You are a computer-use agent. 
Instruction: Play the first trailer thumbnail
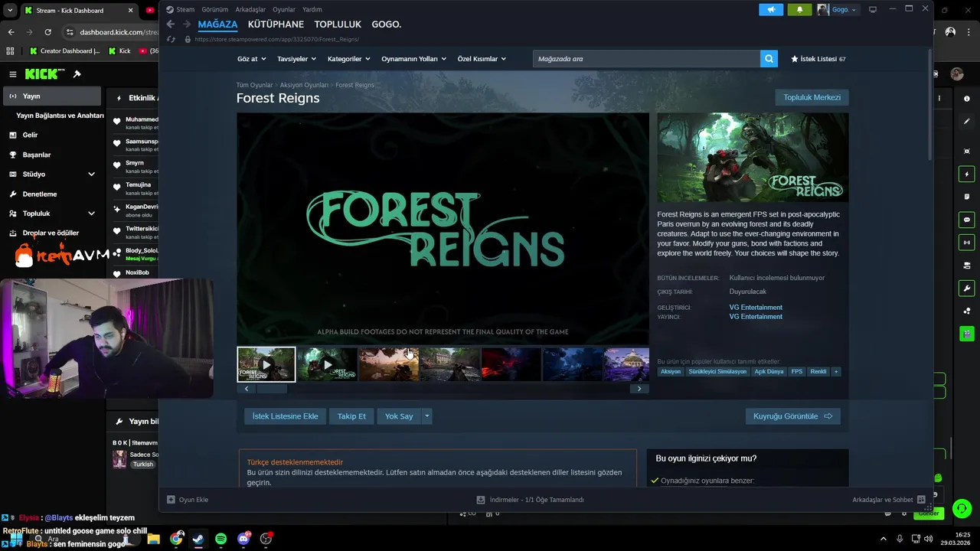tap(266, 364)
